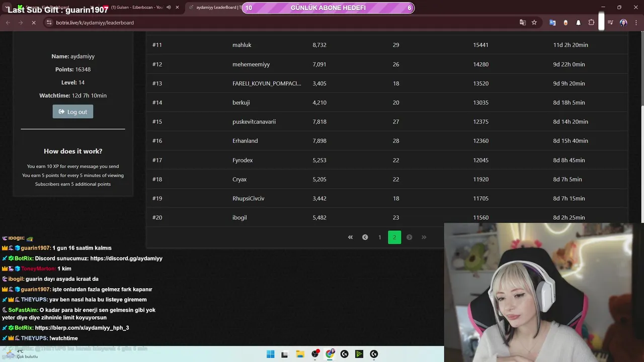644x362 pixels.
Task: Click level 18 in FARELI_KOYUN row
Action: coord(396,83)
